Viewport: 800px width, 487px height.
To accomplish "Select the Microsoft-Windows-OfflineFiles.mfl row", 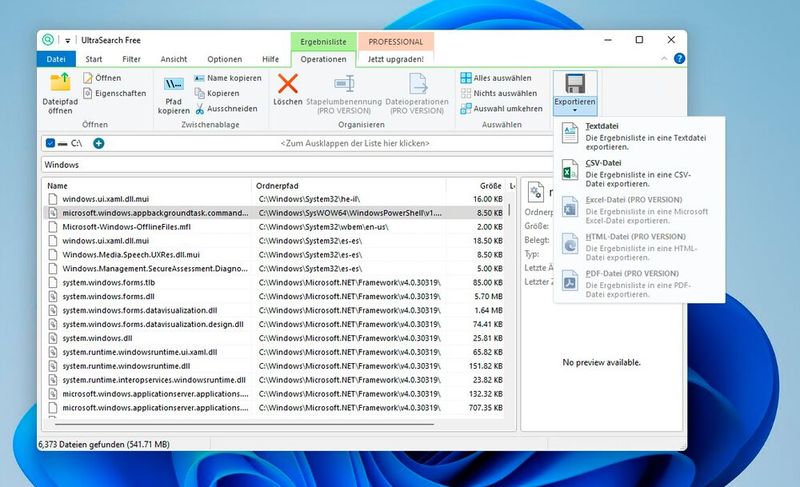I will [276, 227].
